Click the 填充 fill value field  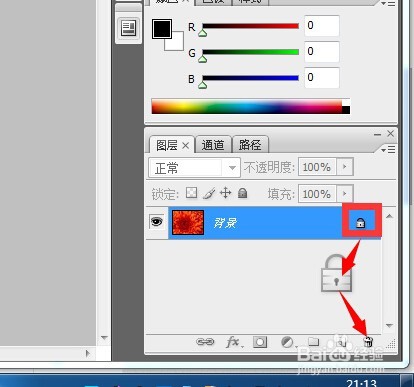tap(318, 194)
